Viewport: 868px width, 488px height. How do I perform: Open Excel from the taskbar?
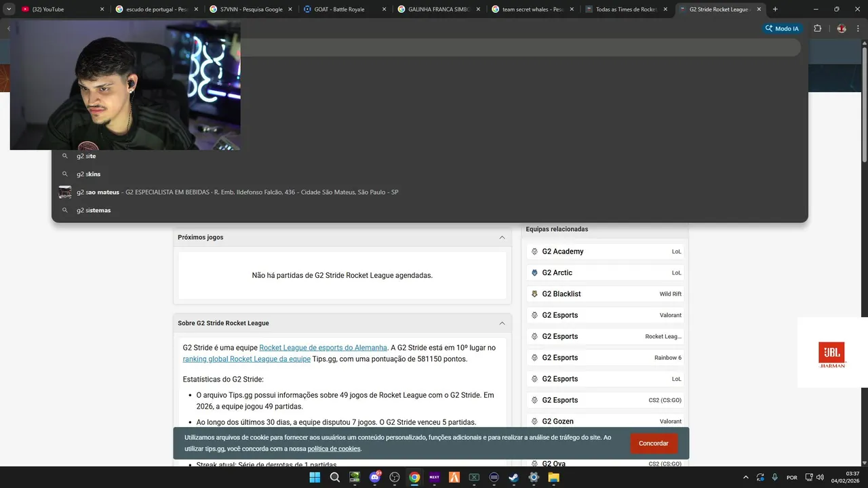pos(474,477)
